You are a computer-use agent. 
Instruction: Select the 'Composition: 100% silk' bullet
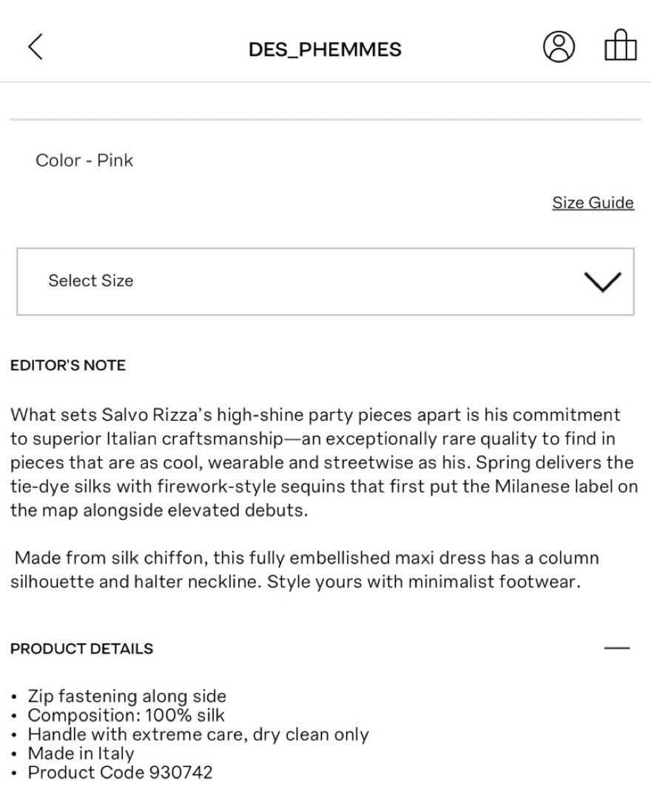point(126,715)
